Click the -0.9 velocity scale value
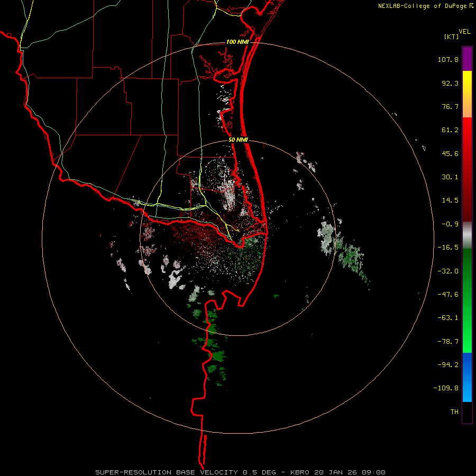The height and width of the screenshot is (476, 476). coord(450,224)
